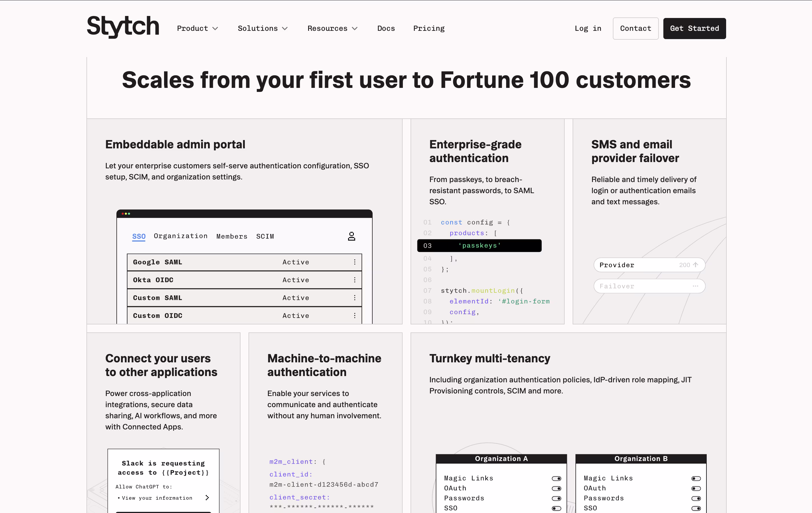Image resolution: width=812 pixels, height=513 pixels.
Task: Open the Custom OIDC row options menu
Action: [x=354, y=315]
